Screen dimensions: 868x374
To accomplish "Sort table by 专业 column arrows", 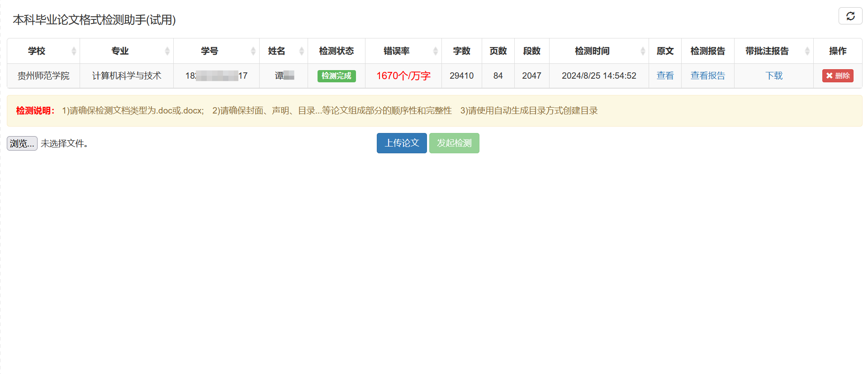I will 167,51.
